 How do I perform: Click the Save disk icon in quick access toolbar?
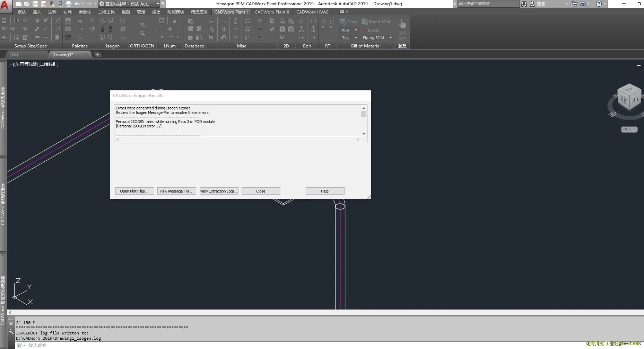tap(35, 4)
